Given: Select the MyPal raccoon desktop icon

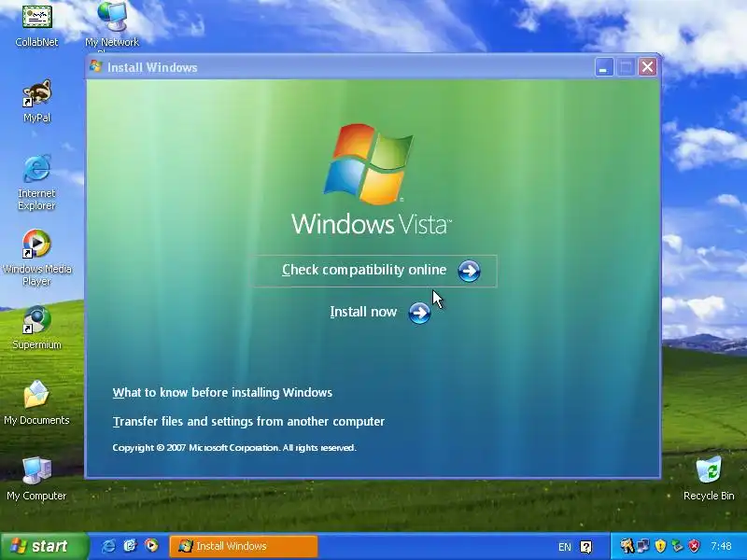Looking at the screenshot, I should (36, 101).
